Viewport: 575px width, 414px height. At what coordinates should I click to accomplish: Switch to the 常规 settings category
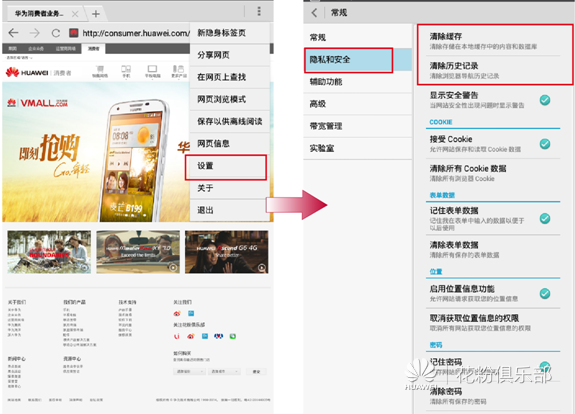pos(358,37)
